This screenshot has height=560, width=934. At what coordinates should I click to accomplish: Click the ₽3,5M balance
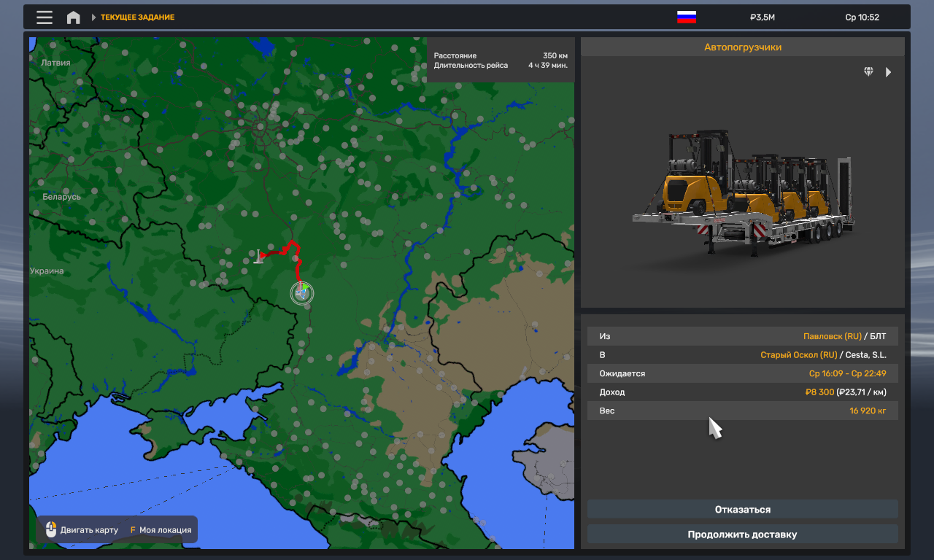click(763, 17)
